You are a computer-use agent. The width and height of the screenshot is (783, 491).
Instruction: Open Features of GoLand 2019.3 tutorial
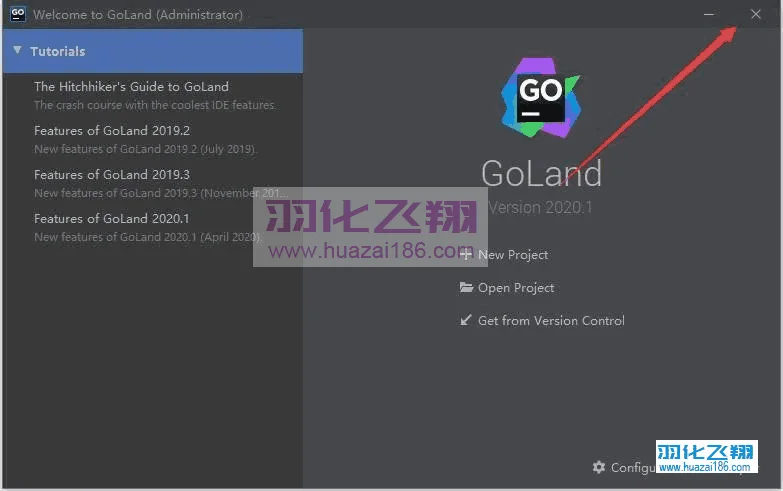(112, 174)
